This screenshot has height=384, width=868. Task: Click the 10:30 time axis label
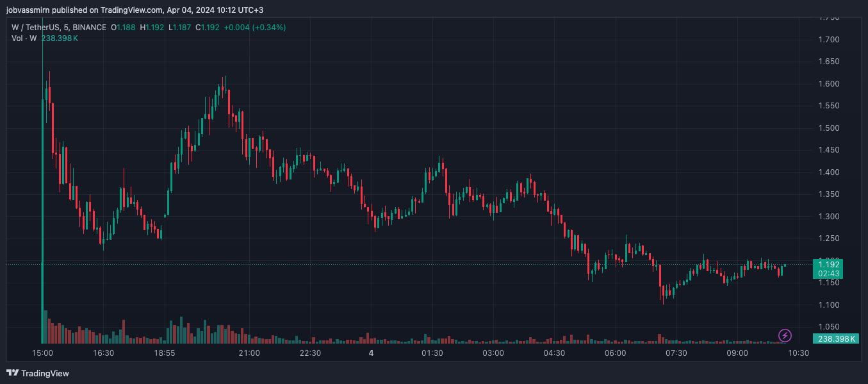[799, 353]
